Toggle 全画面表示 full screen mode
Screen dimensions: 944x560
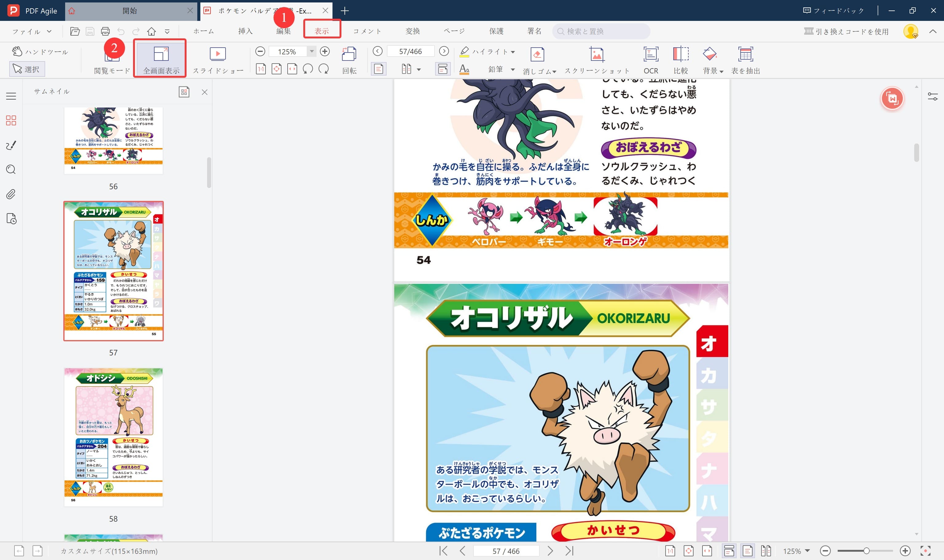coord(160,60)
